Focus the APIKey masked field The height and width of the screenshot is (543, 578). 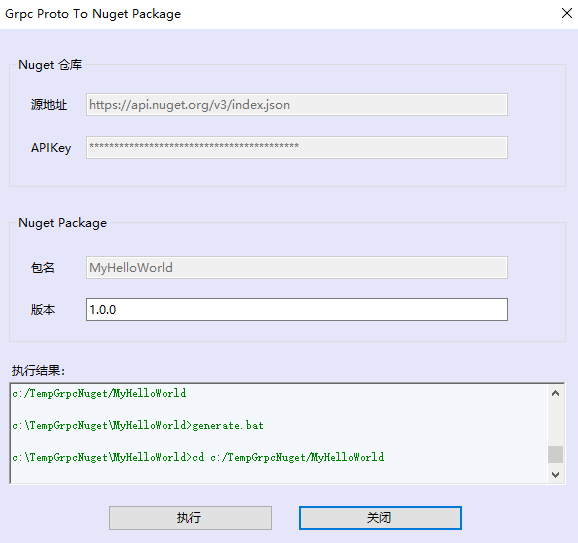[x=297, y=147]
